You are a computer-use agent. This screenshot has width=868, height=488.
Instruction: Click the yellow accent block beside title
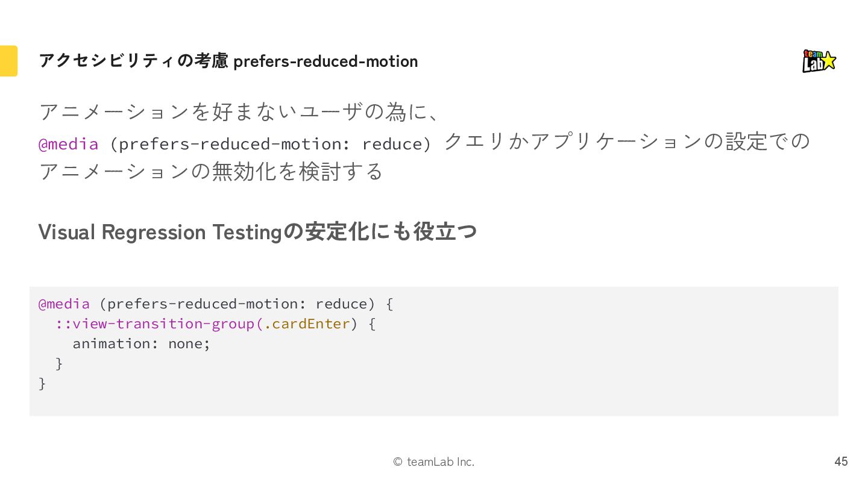(8, 61)
